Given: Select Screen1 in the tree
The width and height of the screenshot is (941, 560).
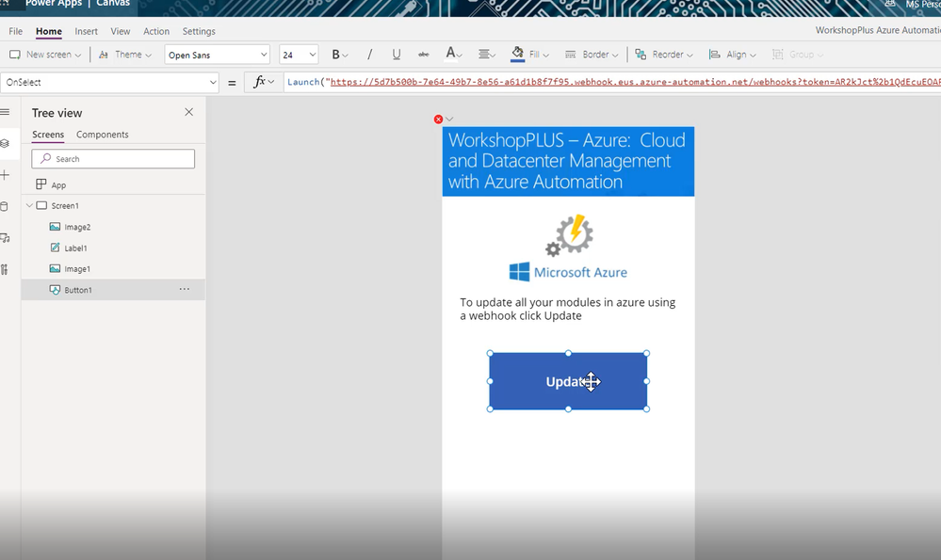Looking at the screenshot, I should [x=65, y=206].
